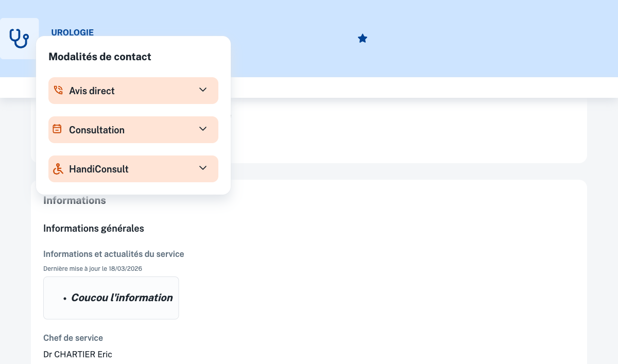Click the calendar icon beside Consultation
The image size is (618, 364).
coord(58,129)
